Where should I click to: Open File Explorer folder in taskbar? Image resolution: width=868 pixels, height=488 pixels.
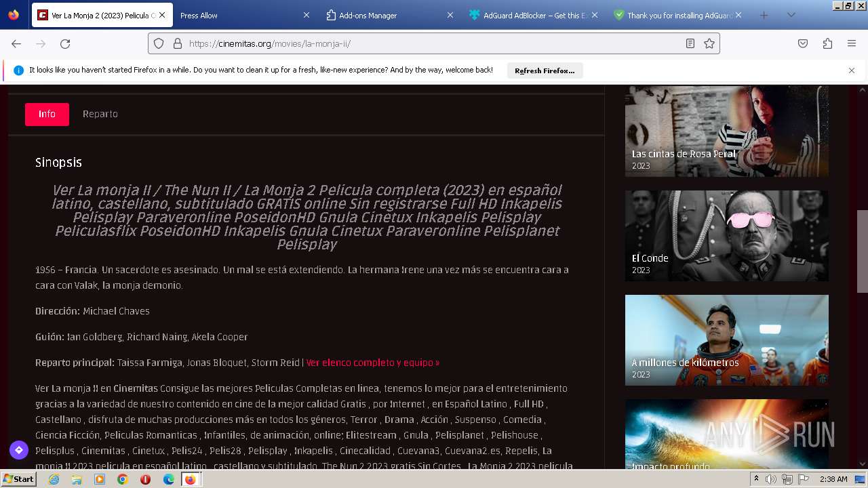tap(77, 479)
